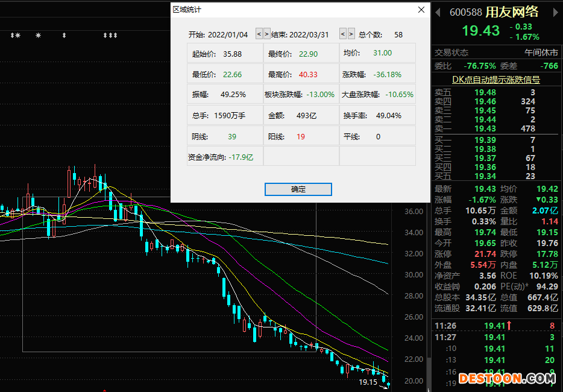Go to previous stock with left arrow
Viewport: 563px width, 392px height.
[438, 13]
